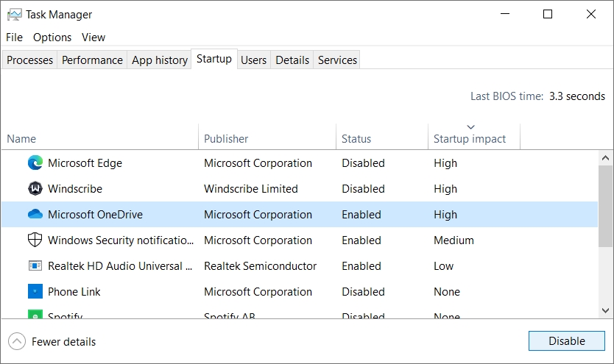Sort by the Name column header
614x364 pixels.
100,137
